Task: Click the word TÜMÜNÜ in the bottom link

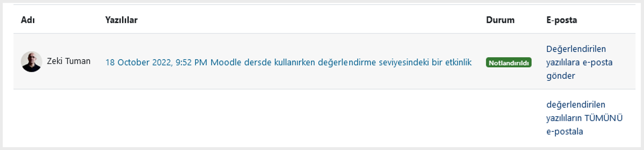Action: pyautogui.click(x=603, y=118)
